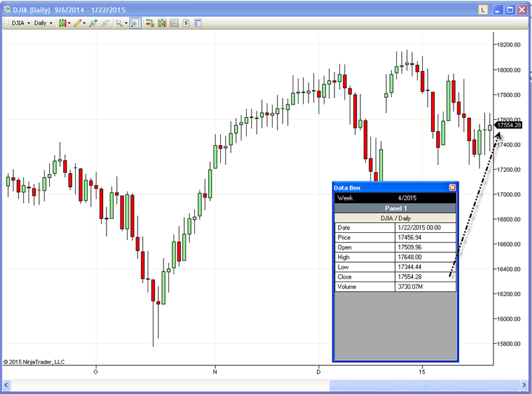Toggle the Data Box toolbar button

pos(135,23)
